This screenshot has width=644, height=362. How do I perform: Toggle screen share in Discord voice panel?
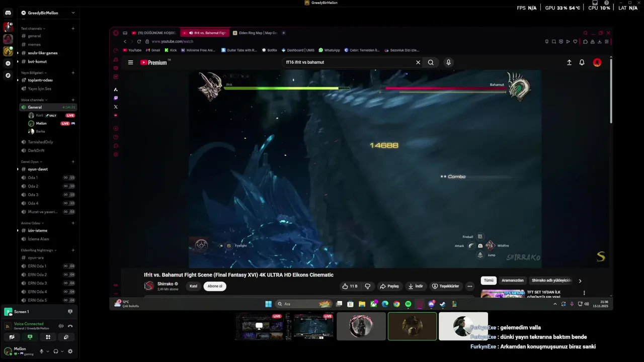tap(30, 337)
